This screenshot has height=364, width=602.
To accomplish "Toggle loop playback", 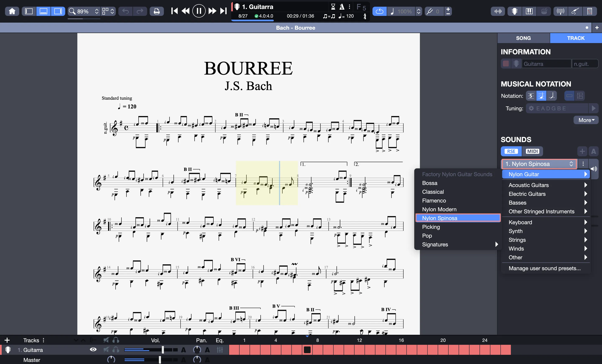I will [x=379, y=11].
